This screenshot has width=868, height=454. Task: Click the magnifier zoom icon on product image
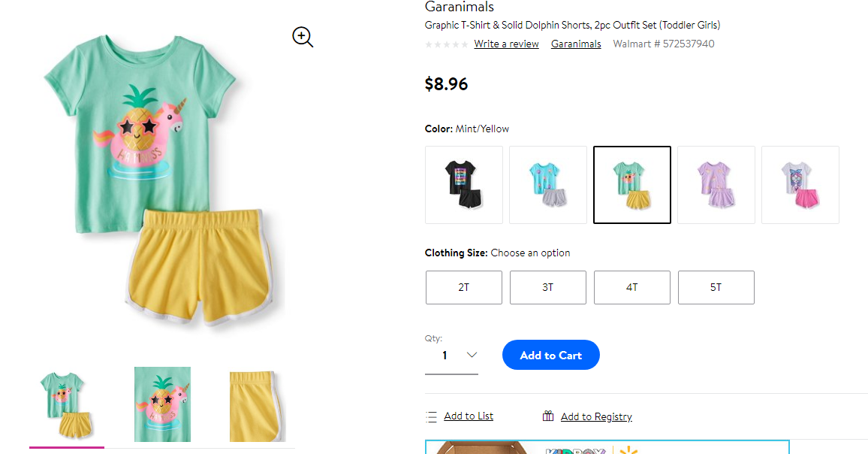(x=303, y=37)
